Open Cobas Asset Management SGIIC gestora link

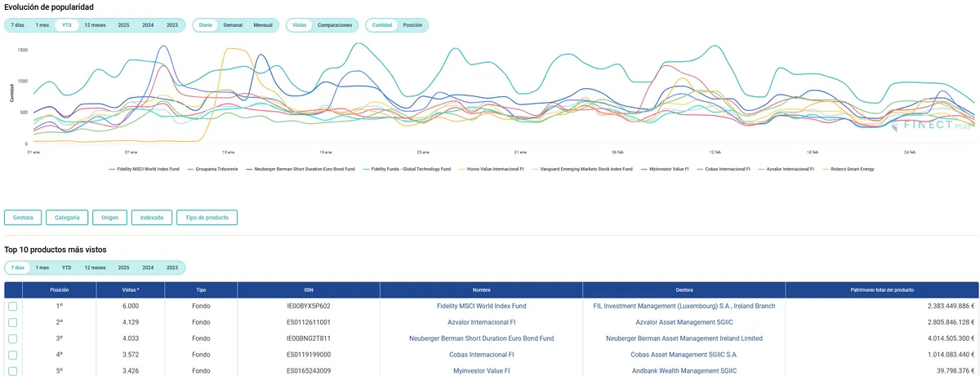coord(684,355)
